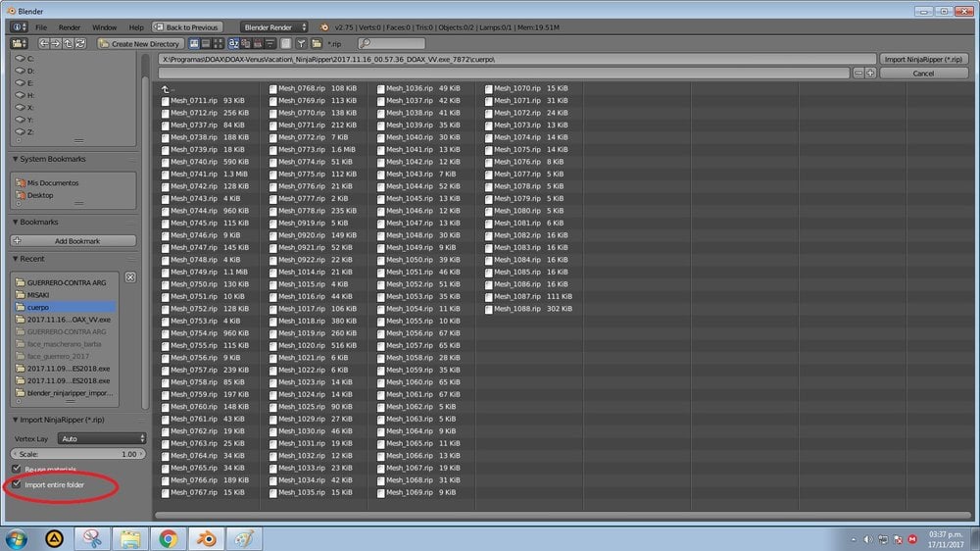Go back to previous folder arrow
Viewport: 980px width, 551px height.
point(43,44)
